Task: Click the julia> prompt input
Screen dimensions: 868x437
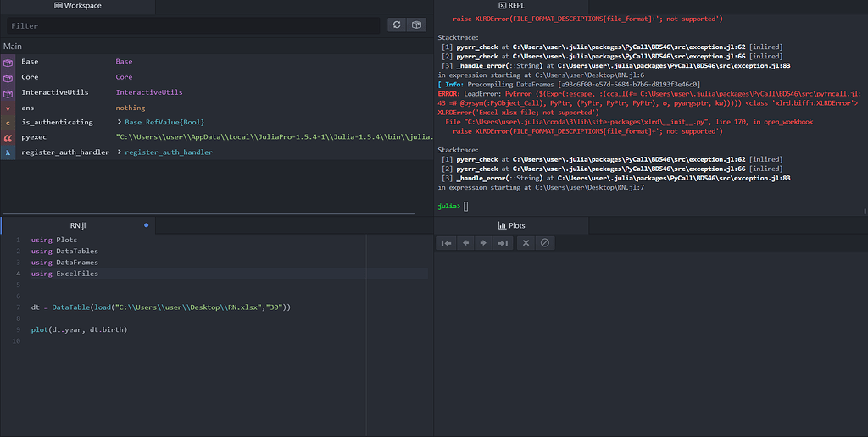Action: coord(466,207)
